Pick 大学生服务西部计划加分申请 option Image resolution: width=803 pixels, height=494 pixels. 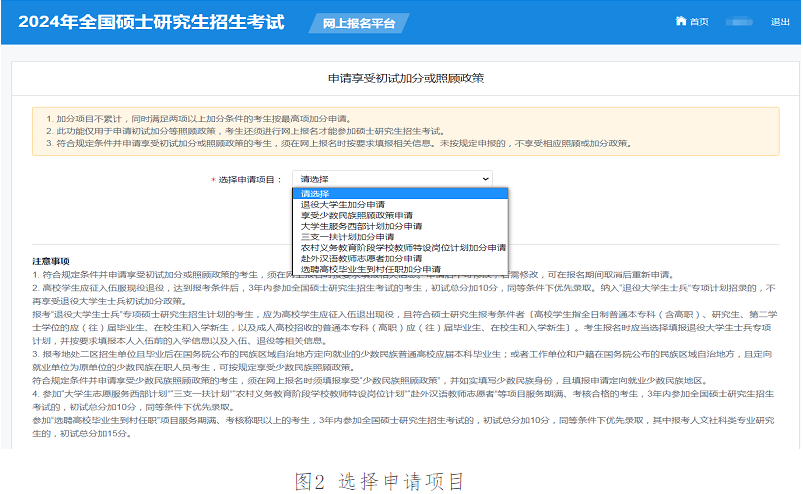coord(361,226)
